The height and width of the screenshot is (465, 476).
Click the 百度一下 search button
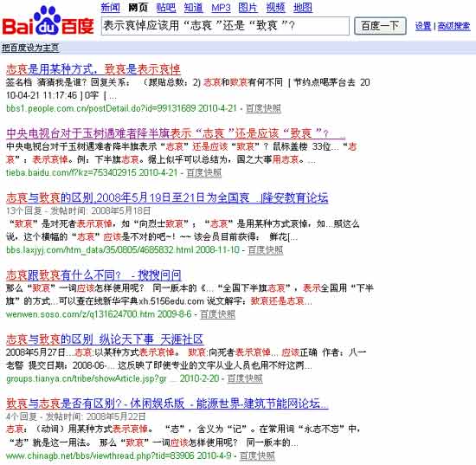380,26
